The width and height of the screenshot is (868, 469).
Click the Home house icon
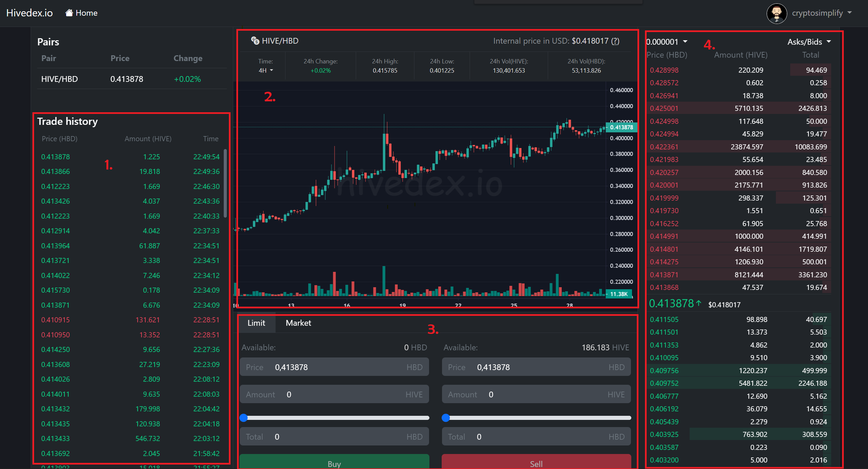[x=69, y=13]
